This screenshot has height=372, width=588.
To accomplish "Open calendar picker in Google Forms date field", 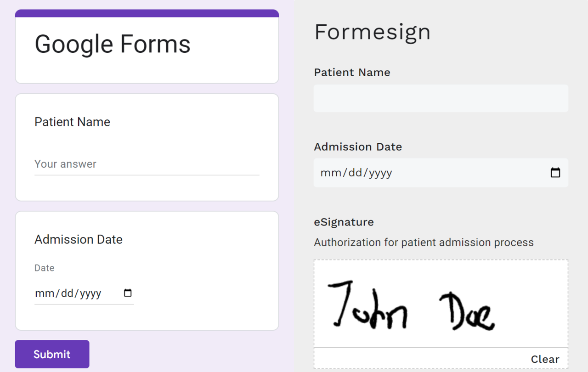I will (x=128, y=293).
